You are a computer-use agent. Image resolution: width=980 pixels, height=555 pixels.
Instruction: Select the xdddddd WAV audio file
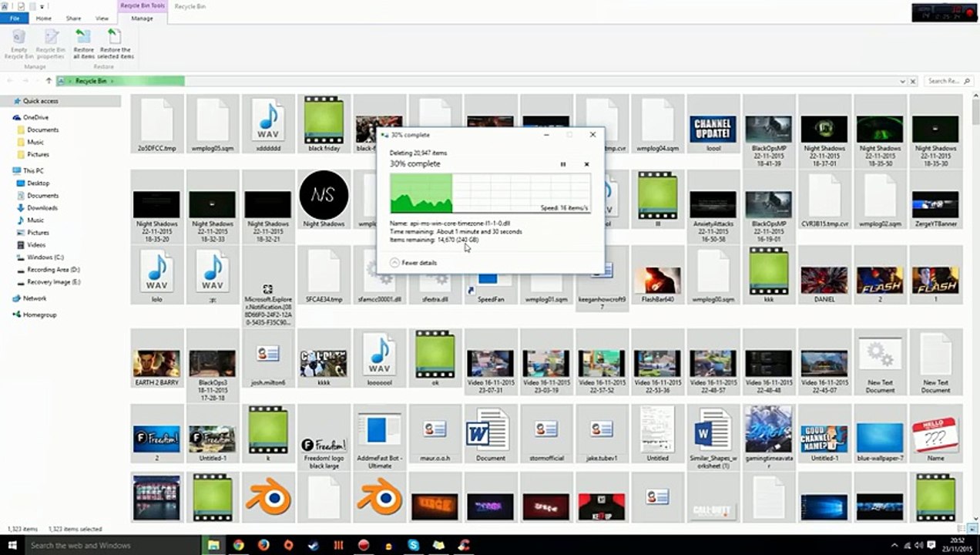[268, 123]
